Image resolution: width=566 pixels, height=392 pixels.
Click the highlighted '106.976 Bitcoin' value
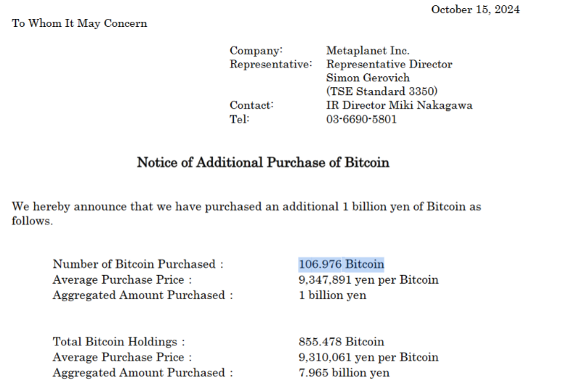tap(341, 264)
